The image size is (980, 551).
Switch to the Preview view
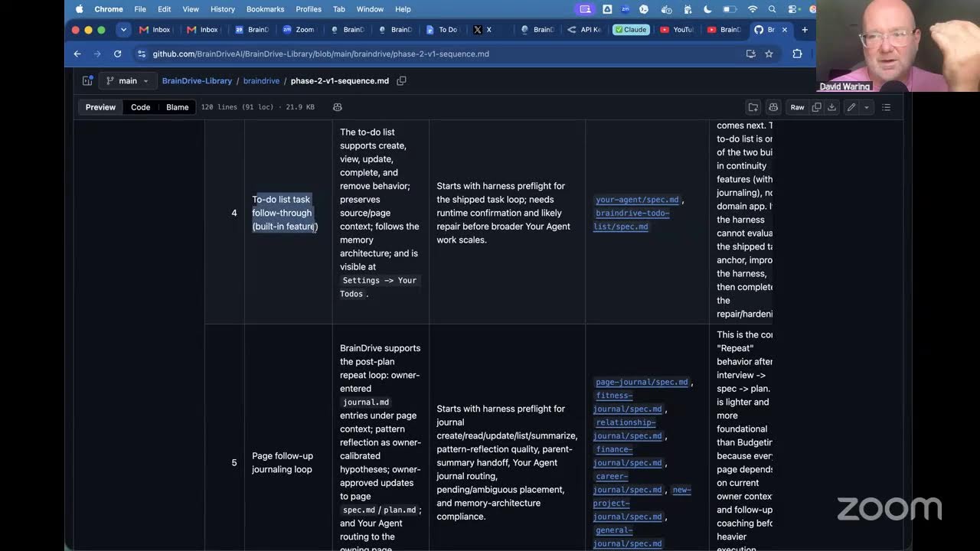click(100, 107)
